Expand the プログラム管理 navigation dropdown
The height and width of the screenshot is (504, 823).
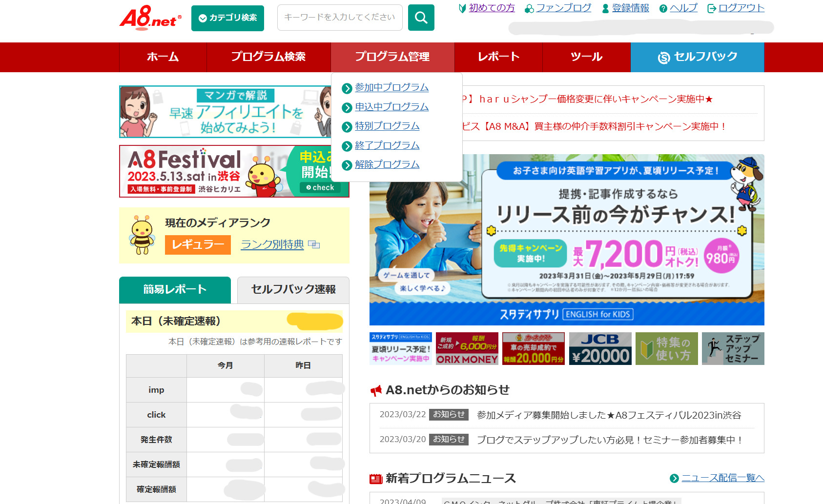pyautogui.click(x=392, y=57)
